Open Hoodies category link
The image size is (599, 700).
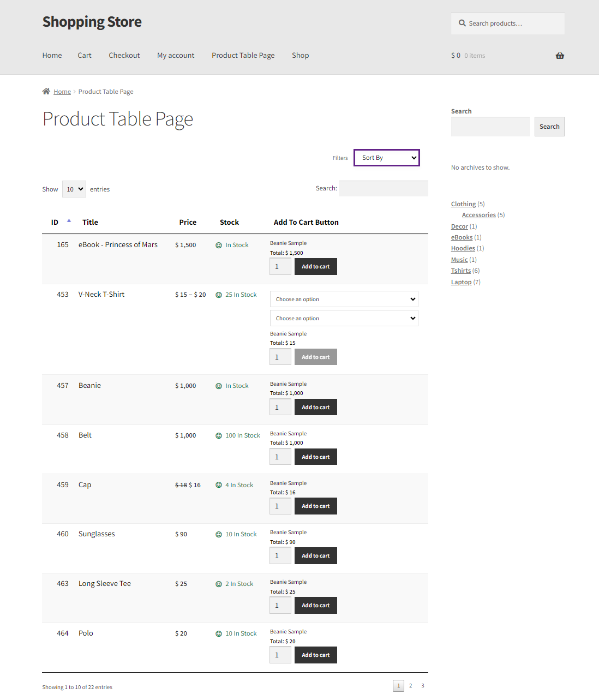click(463, 248)
